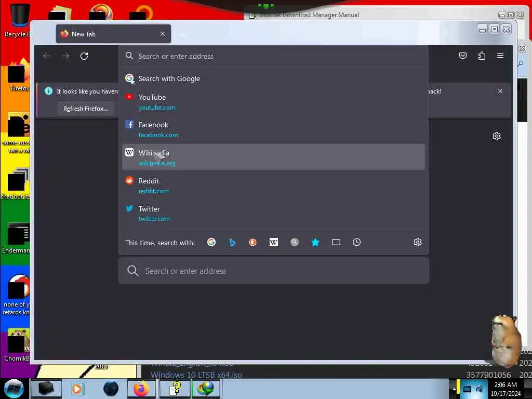This screenshot has height=399, width=532.
Task: Search history with the clock icon
Action: [356, 242]
